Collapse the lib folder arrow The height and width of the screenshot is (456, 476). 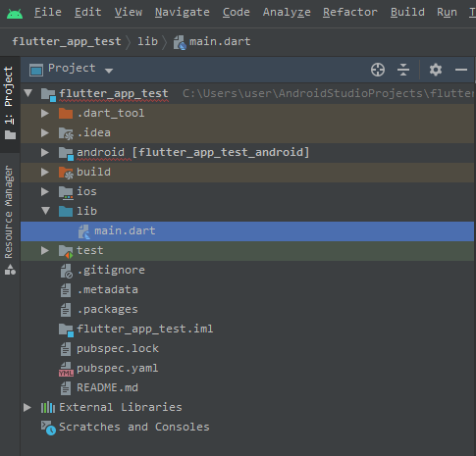pyautogui.click(x=46, y=211)
